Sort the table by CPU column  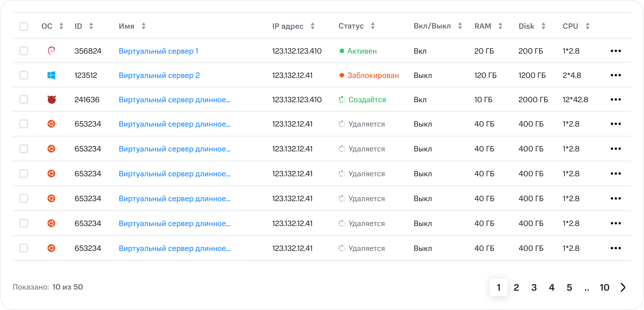coord(587,26)
